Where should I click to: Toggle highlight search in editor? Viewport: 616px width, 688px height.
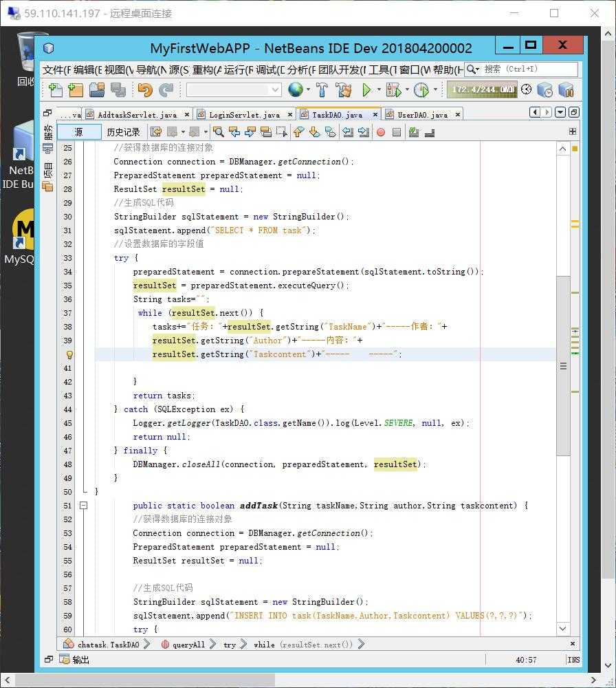(x=265, y=131)
